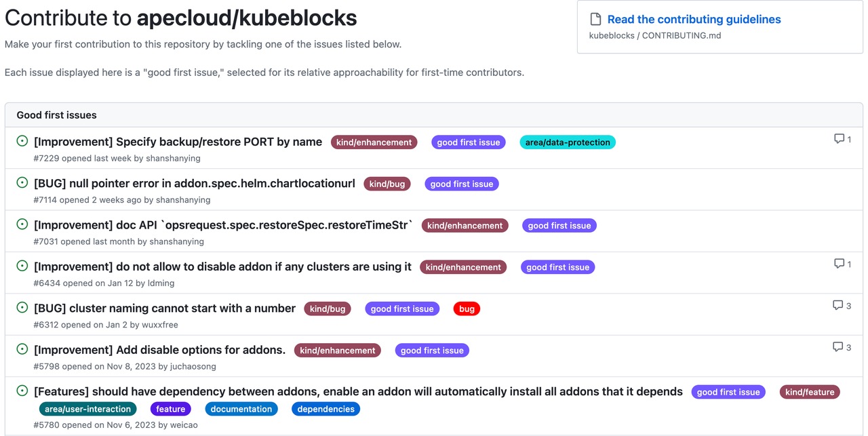
Task: Open the doc API restoreTimeStr issue
Action: [x=223, y=225]
